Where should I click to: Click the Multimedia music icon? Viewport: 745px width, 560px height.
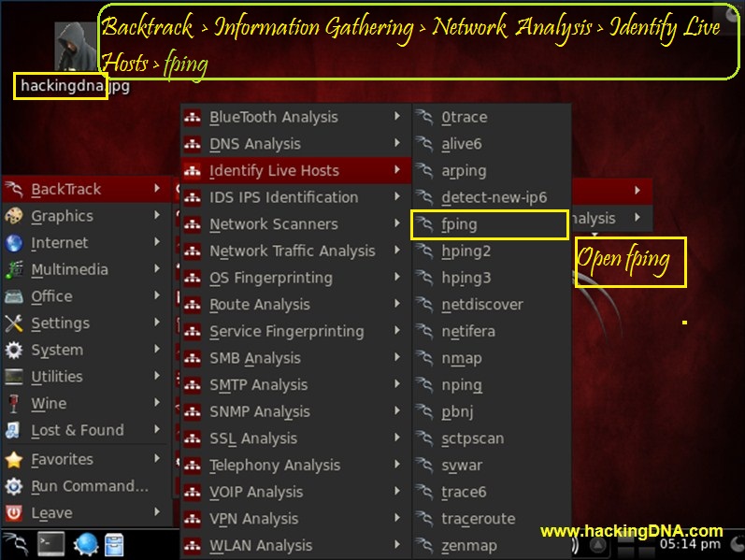(x=14, y=269)
